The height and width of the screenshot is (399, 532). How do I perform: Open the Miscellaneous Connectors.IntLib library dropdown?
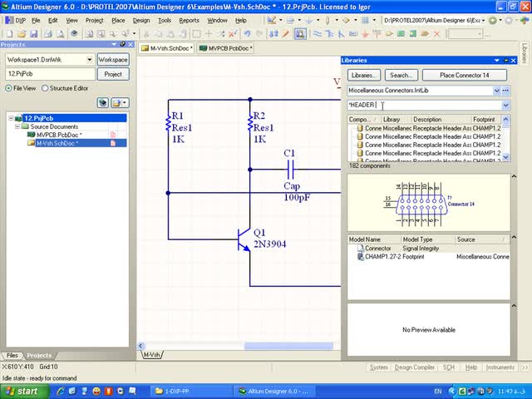click(496, 90)
